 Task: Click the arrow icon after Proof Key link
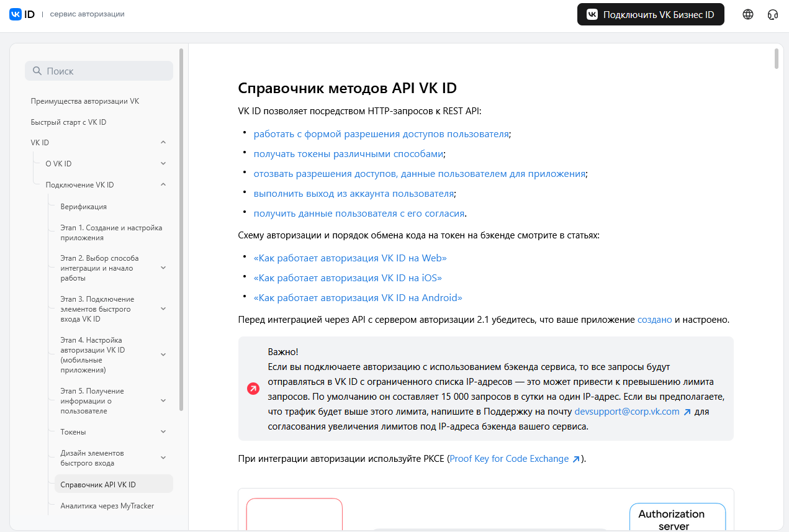click(x=576, y=459)
